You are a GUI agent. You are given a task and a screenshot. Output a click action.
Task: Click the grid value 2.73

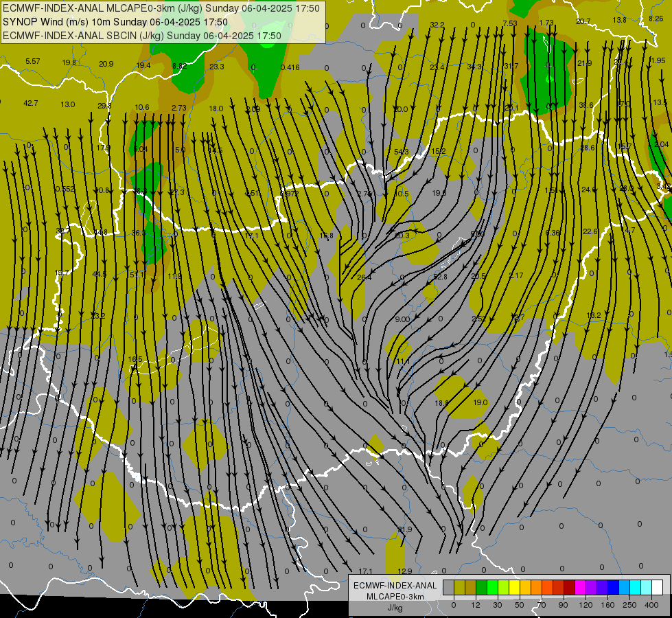179,108
